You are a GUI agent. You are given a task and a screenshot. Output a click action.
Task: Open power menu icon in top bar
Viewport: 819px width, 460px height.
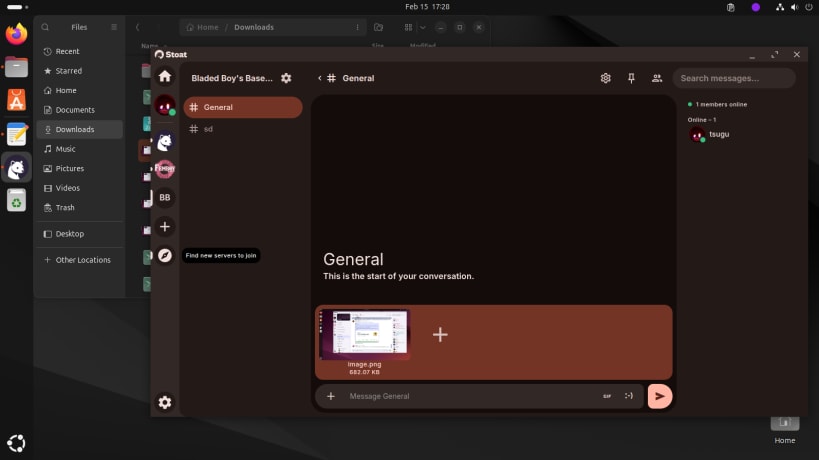[x=809, y=7]
